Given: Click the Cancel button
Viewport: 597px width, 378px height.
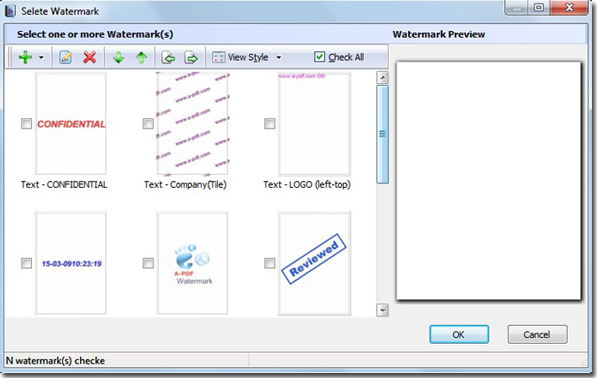Looking at the screenshot, I should tap(537, 335).
